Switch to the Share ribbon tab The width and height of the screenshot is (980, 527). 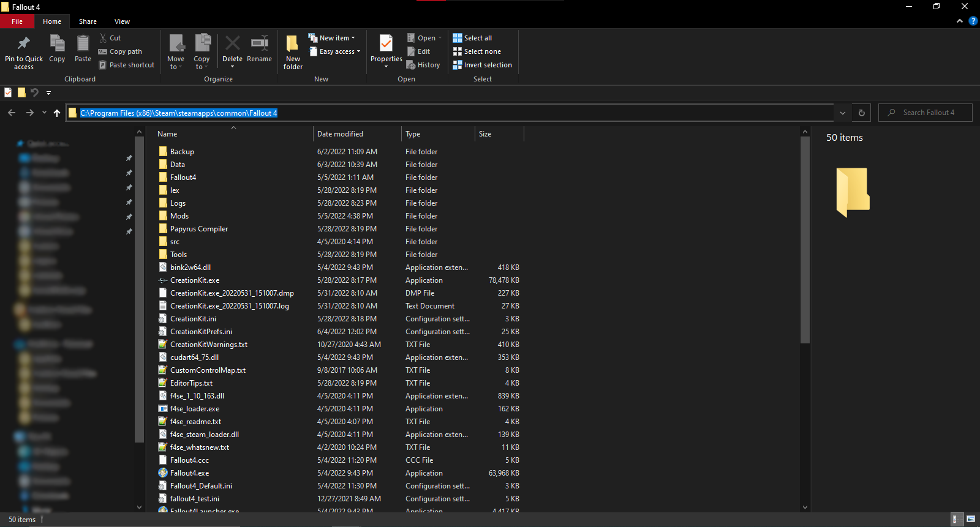click(88, 21)
